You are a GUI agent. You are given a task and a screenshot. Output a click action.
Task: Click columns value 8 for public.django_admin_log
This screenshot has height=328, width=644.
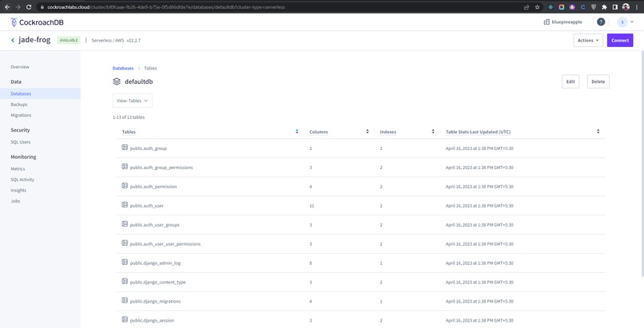pyautogui.click(x=311, y=263)
